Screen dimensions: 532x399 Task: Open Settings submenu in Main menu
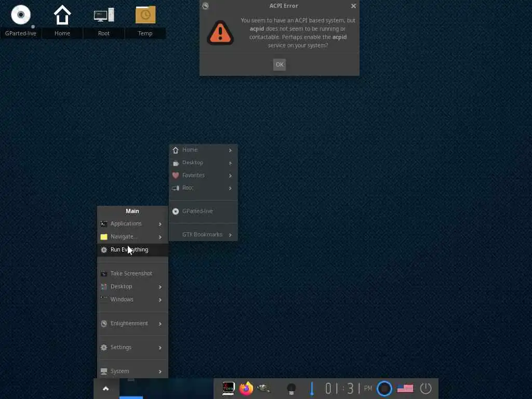(132, 347)
